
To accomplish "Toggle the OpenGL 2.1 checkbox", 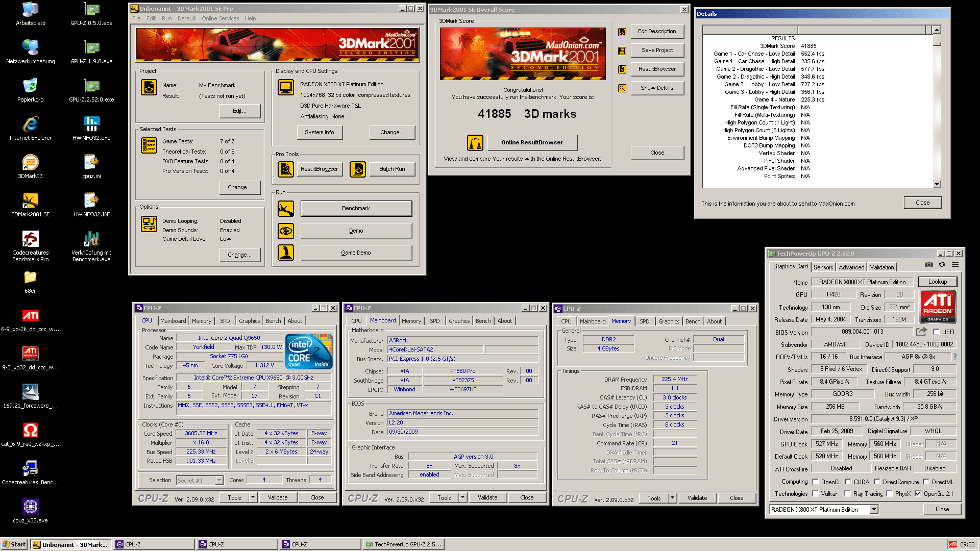I will [x=918, y=494].
